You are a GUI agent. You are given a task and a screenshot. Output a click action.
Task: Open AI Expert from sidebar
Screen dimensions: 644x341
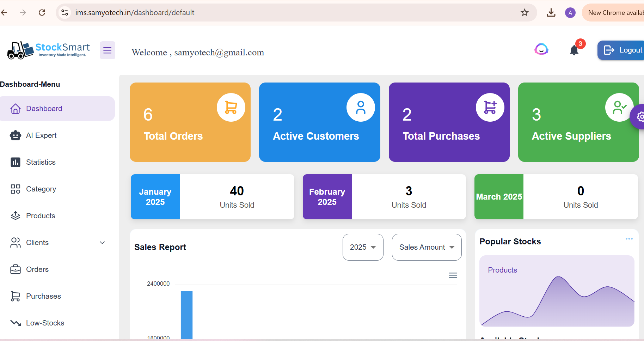[41, 135]
